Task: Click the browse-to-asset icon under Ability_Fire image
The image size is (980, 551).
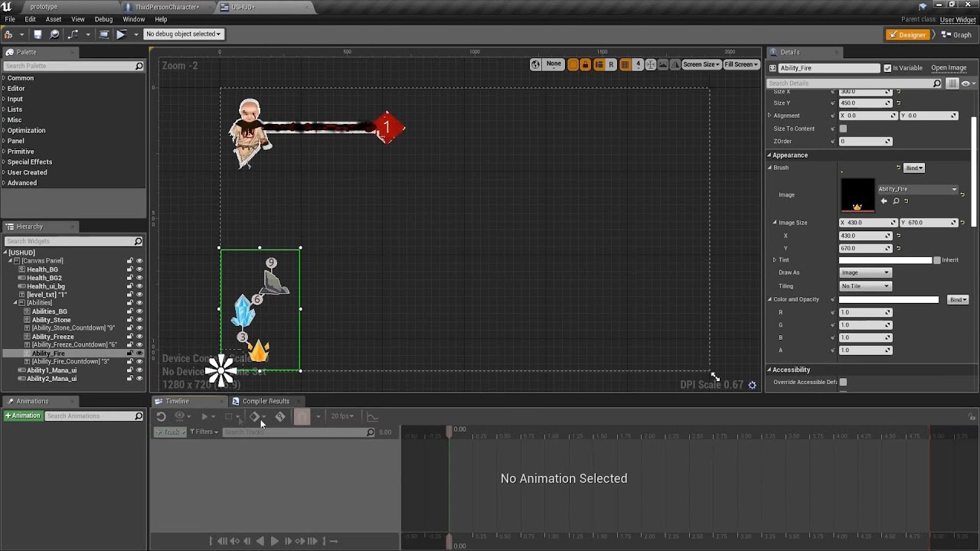Action: (x=896, y=201)
